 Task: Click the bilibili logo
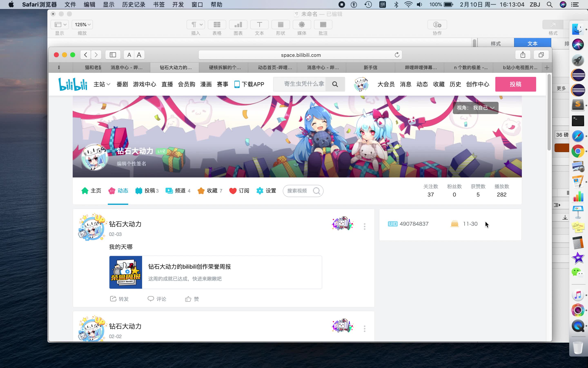coord(73,84)
